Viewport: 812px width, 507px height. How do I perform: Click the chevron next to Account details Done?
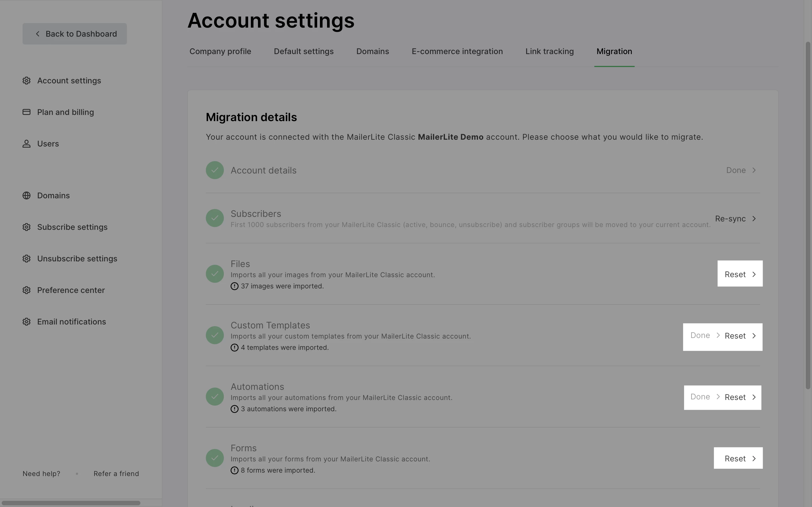[754, 170]
